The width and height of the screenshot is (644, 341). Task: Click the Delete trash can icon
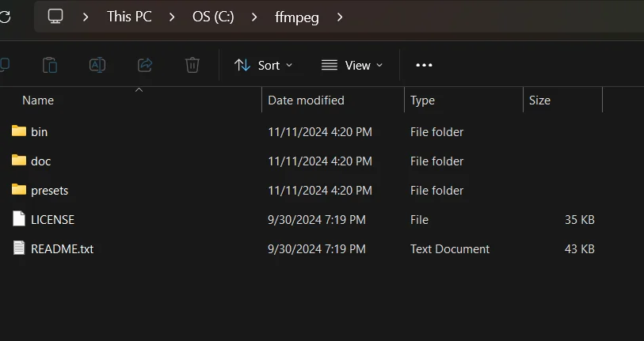coord(192,65)
